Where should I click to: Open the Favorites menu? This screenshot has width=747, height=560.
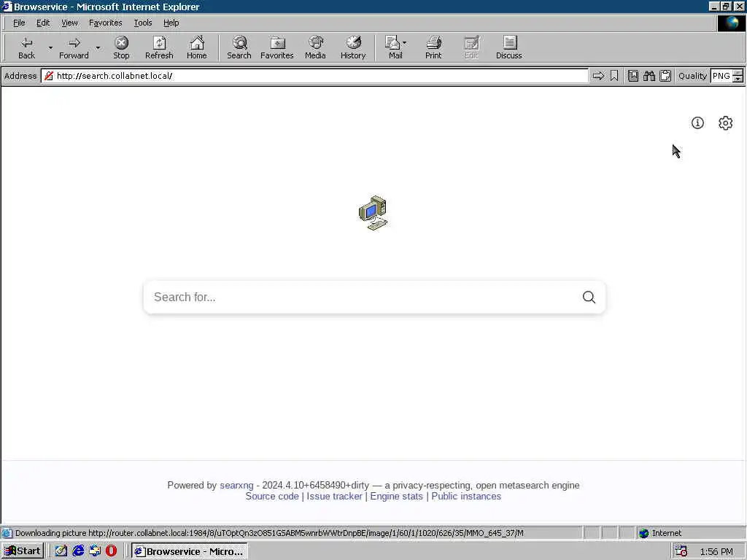pyautogui.click(x=105, y=23)
